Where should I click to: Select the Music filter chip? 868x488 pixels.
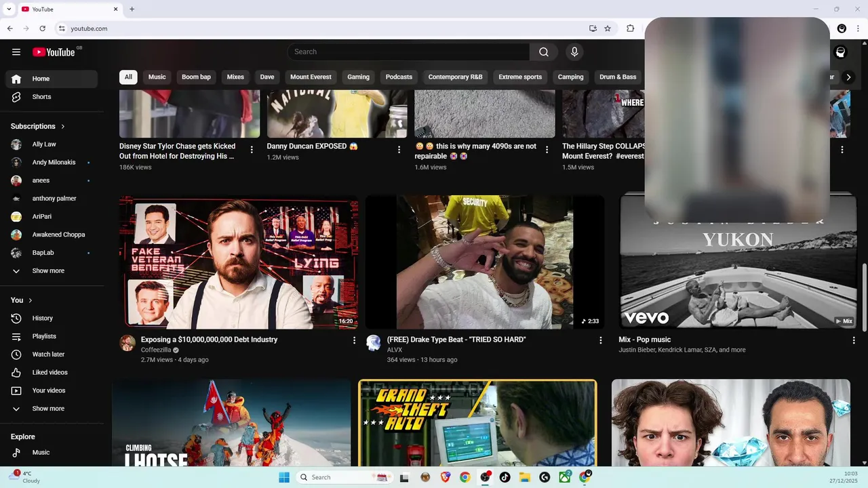tap(157, 77)
